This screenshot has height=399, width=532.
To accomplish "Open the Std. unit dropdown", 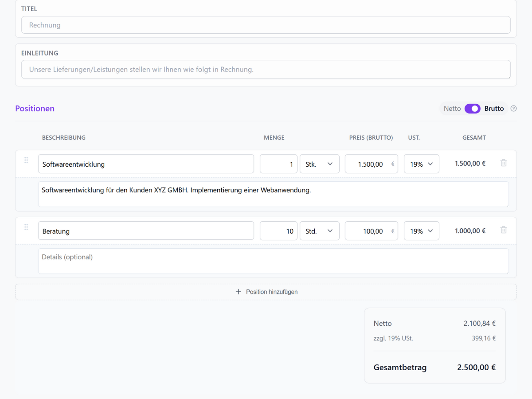I will (x=320, y=231).
